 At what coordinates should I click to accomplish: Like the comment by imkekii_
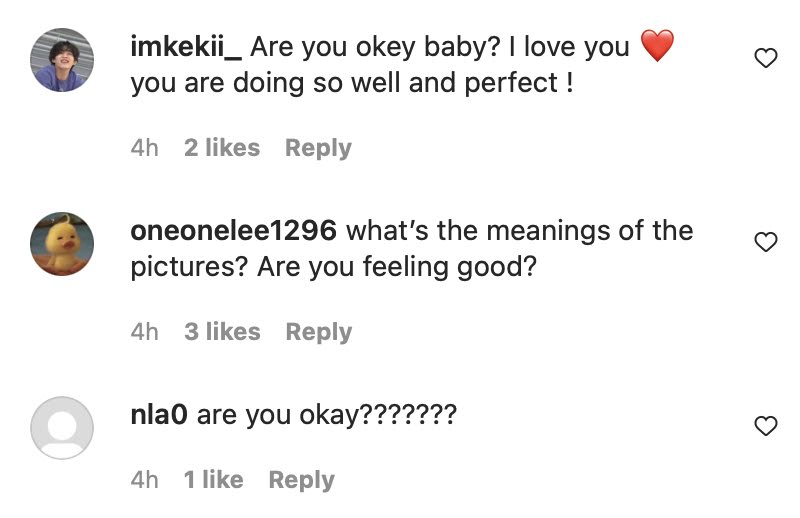coord(765,59)
